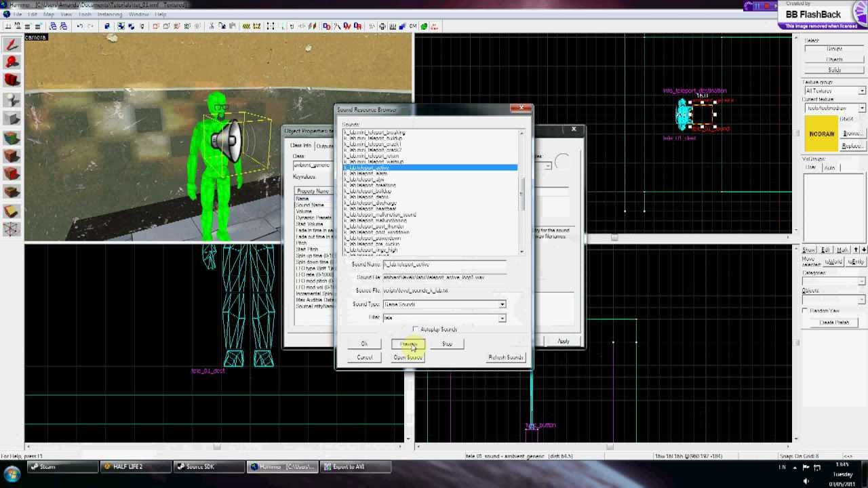The width and height of the screenshot is (868, 488).
Task: Select the Magnify tool in left toolbar
Action: 12,62
